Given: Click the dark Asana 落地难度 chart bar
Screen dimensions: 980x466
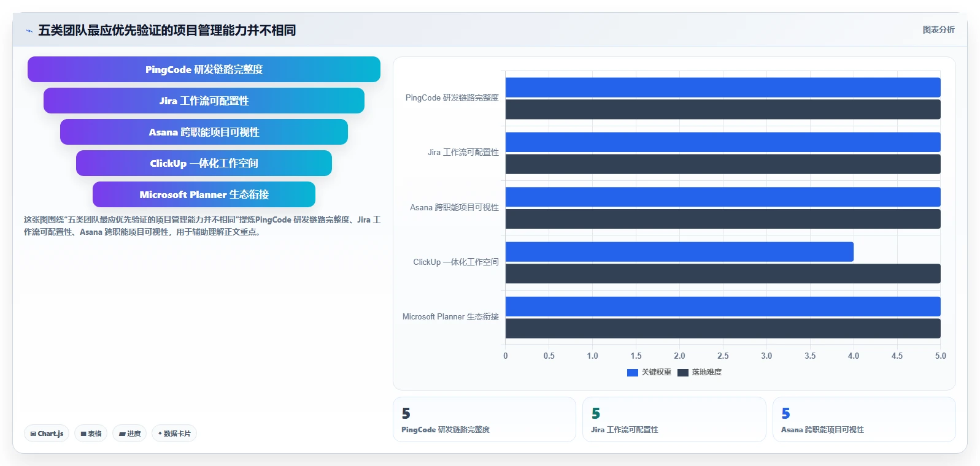Looking at the screenshot, I should 723,219.
